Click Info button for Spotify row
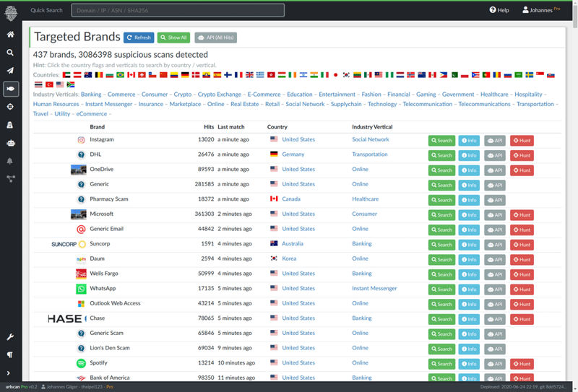The width and height of the screenshot is (578, 392). [x=469, y=364]
